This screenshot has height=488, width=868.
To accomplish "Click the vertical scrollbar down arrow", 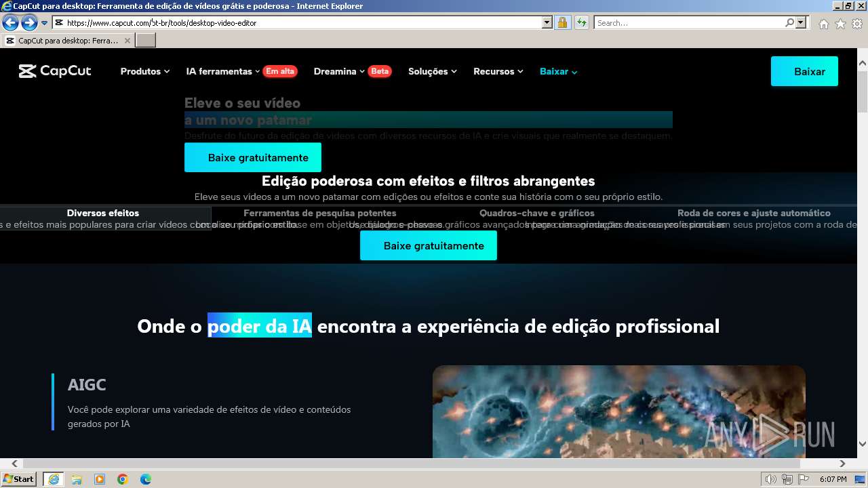I will coord(863,444).
